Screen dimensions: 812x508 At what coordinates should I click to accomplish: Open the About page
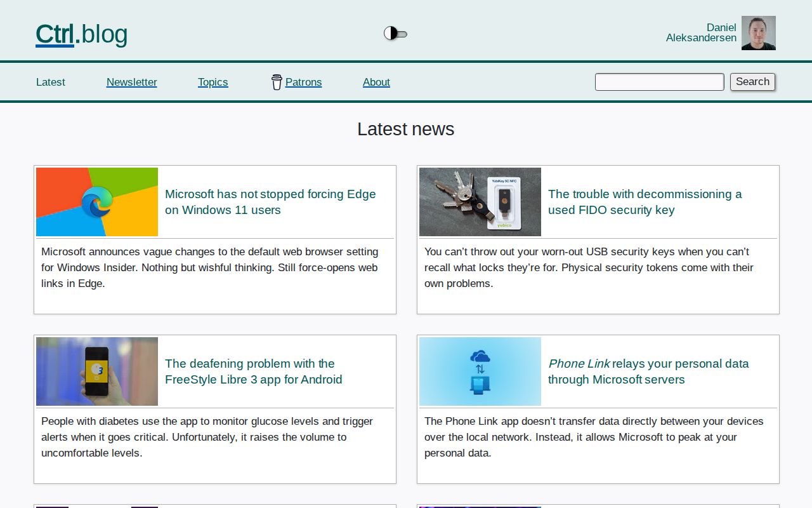click(x=376, y=82)
